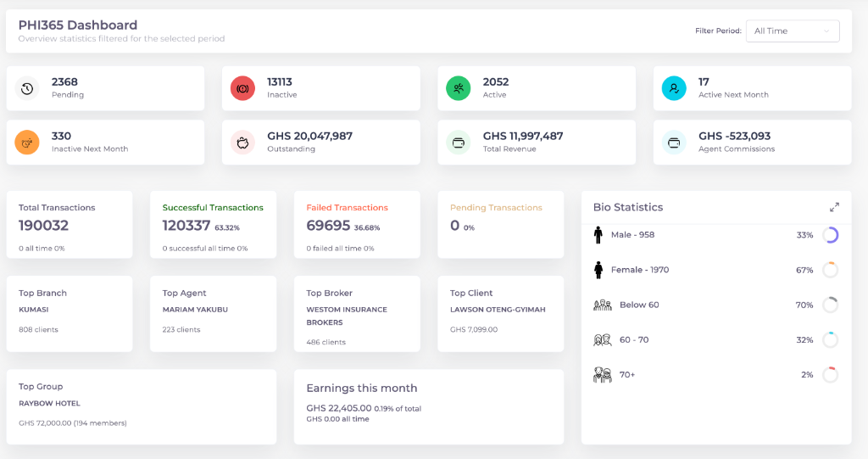
Task: Click the 330 Inactive Next Month value
Action: (x=61, y=136)
